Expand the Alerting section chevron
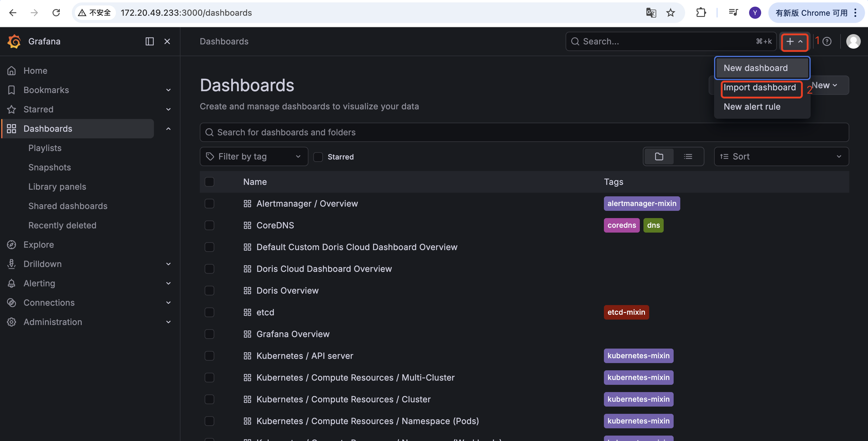The image size is (868, 441). pyautogui.click(x=168, y=283)
